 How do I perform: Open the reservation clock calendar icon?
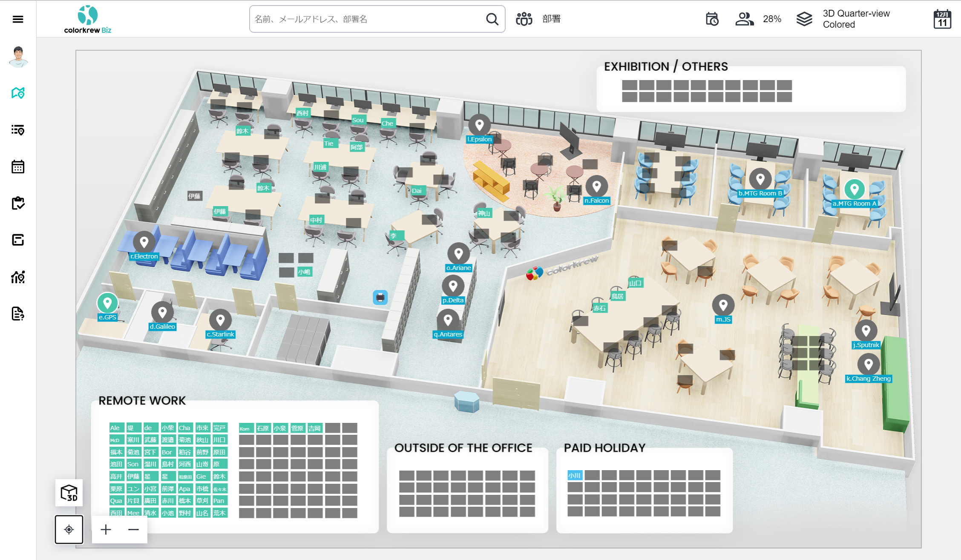[712, 19]
